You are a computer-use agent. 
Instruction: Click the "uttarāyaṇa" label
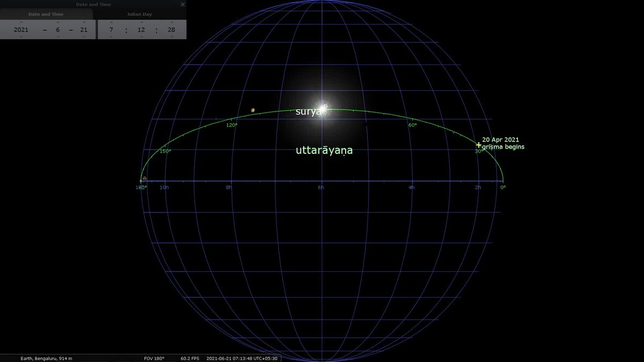(324, 151)
